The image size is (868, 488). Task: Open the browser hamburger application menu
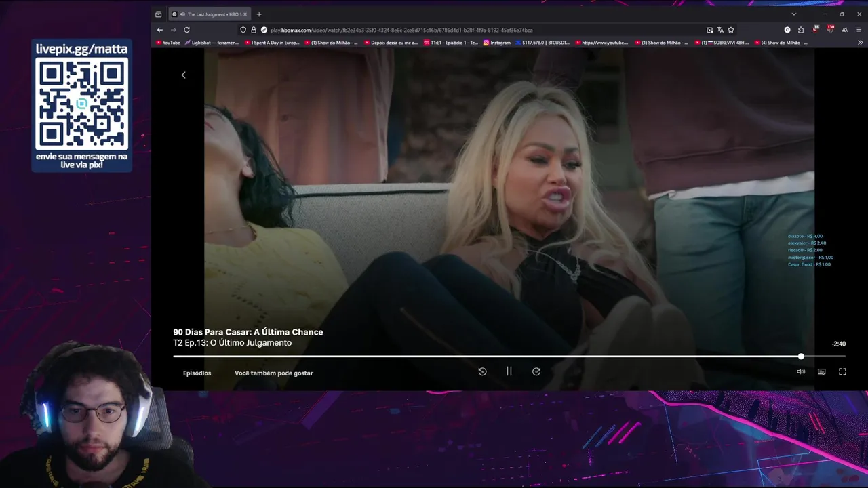pyautogui.click(x=859, y=30)
